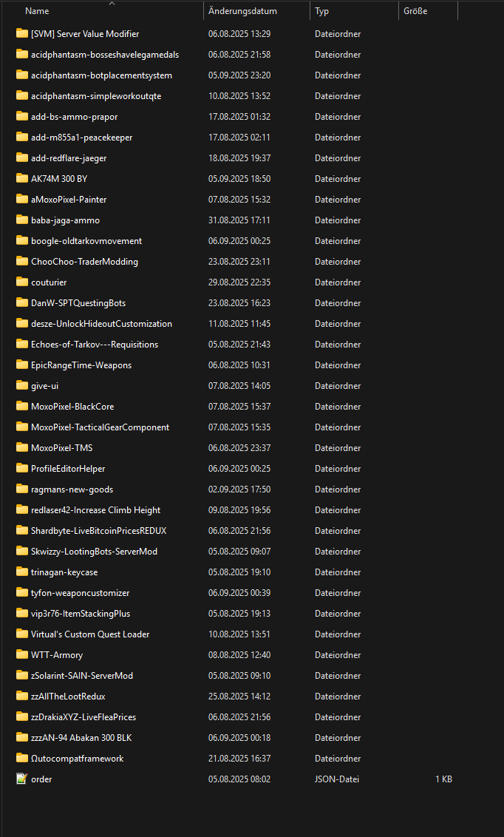Screen dimensions: 504x837
Task: Sort by the Größe column header
Action: point(415,10)
